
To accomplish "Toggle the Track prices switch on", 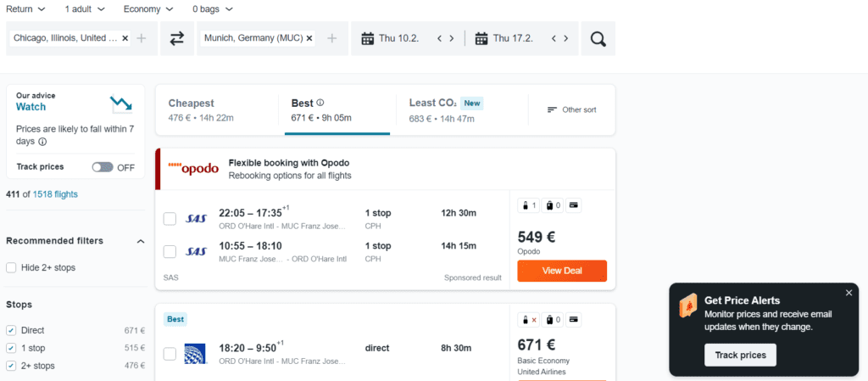I will [103, 167].
